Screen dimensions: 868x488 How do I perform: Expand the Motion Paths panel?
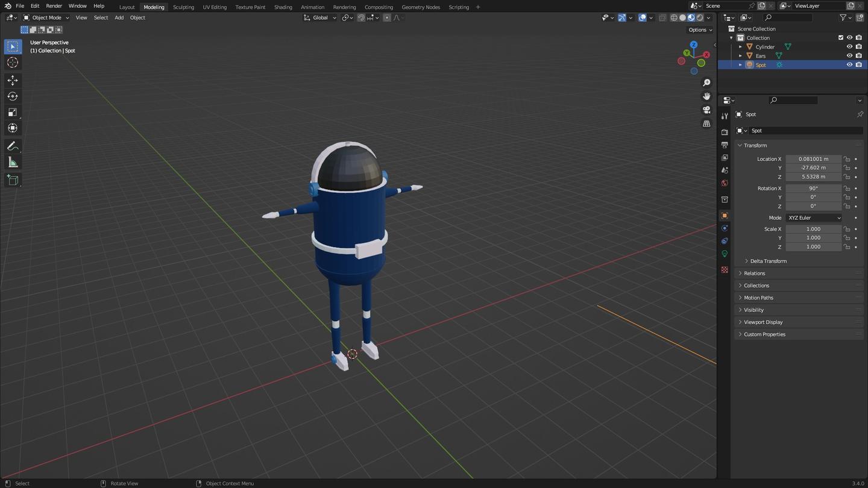[799, 298]
